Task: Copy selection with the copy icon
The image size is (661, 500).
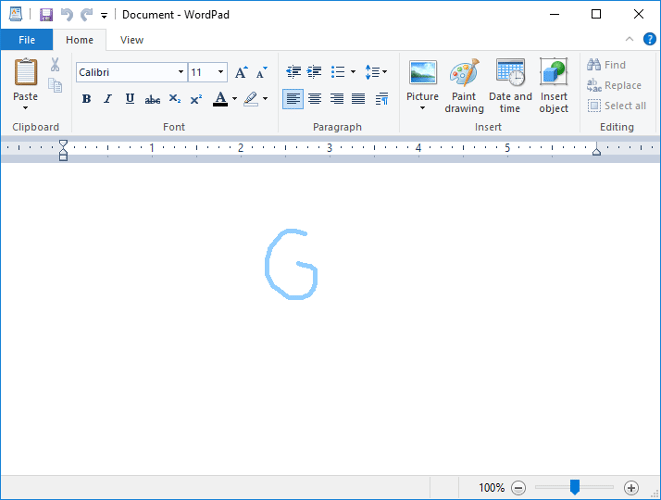Action: 55,86
